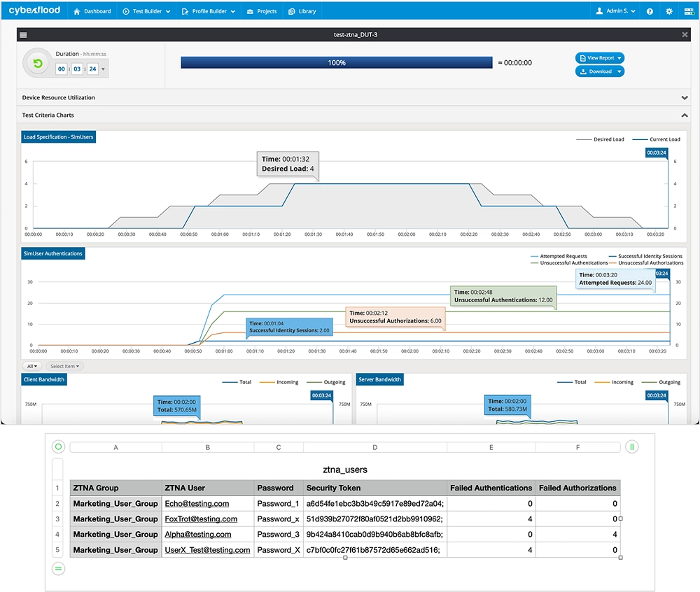Viewport: 700px width, 592px height.
Task: Open the settings gear icon
Action: pyautogui.click(x=669, y=11)
